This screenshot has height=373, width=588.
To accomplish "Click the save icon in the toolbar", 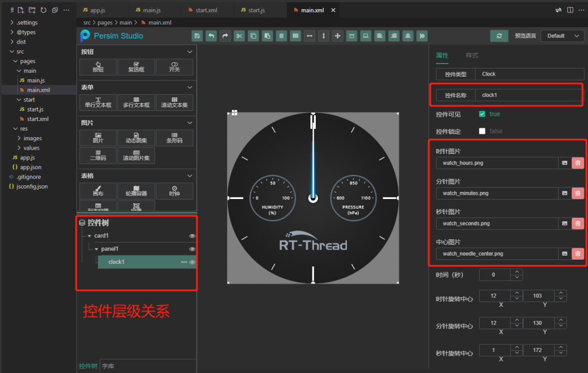I will pyautogui.click(x=197, y=36).
